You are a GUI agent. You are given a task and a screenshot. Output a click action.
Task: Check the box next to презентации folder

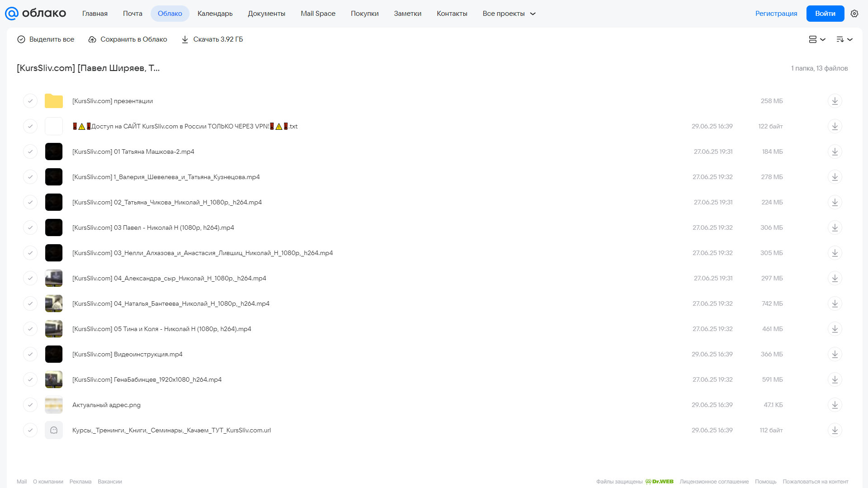click(30, 101)
